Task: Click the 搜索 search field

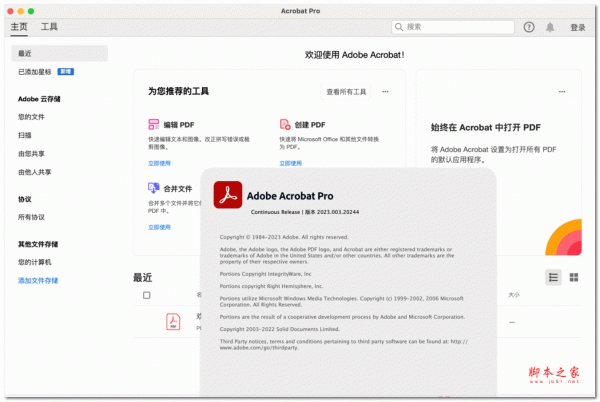Action: point(453,27)
